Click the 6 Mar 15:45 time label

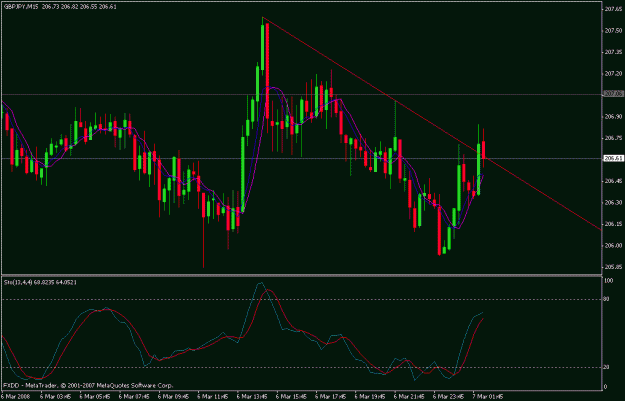291,397
